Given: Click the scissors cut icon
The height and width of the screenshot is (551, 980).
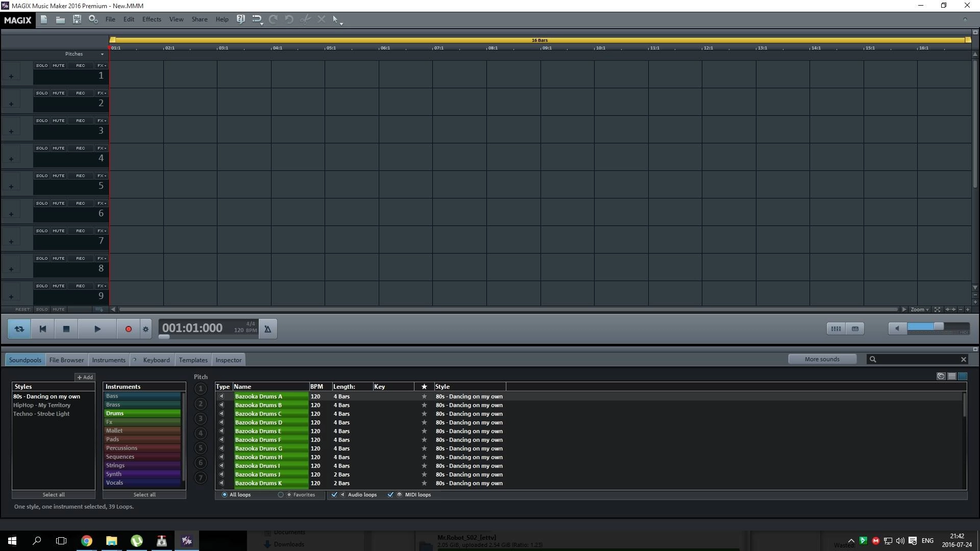Looking at the screenshot, I should coord(305,19).
